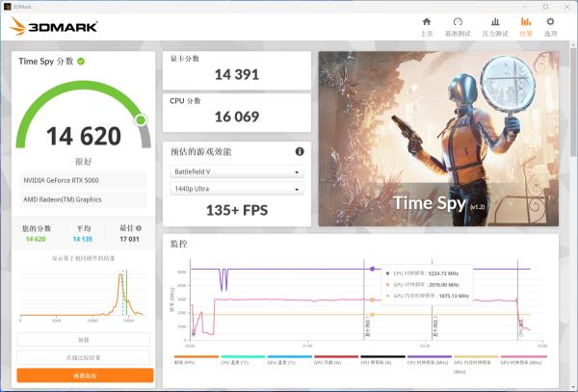Screen dimensions: 578x392
Task: Click the CPU 分数 value 16 069
Action: pos(237,117)
